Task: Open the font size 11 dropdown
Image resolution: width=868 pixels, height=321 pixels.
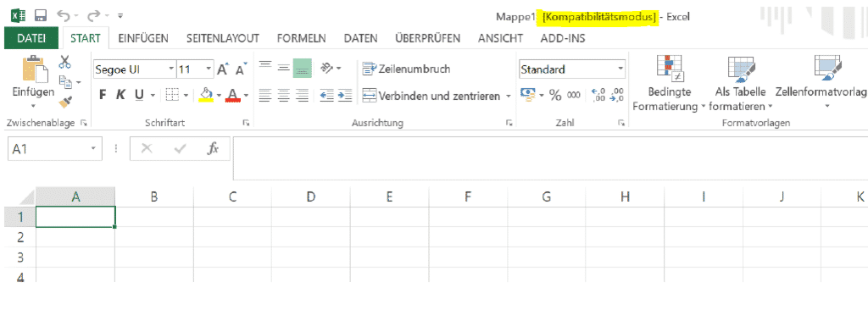Action: (209, 69)
